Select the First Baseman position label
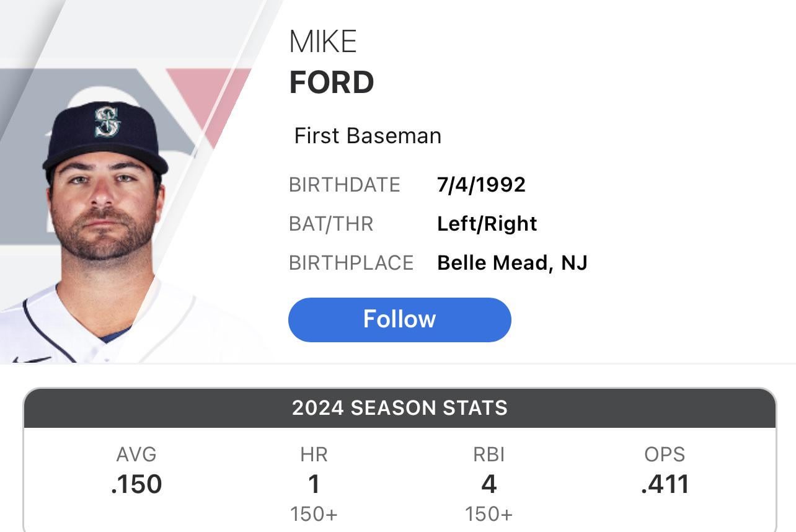The image size is (796, 532). click(368, 135)
